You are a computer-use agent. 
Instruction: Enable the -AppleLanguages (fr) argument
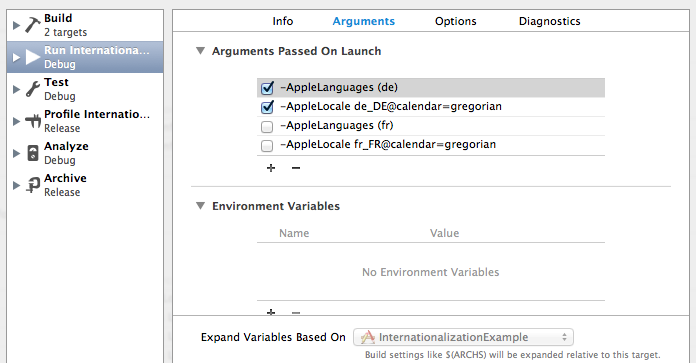[x=267, y=127]
